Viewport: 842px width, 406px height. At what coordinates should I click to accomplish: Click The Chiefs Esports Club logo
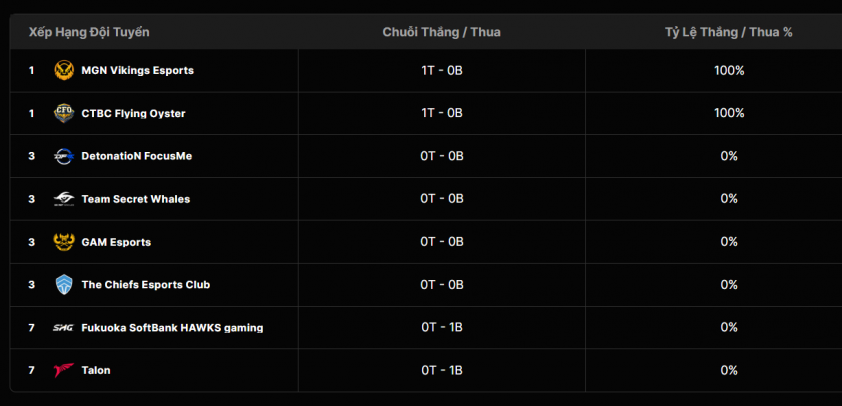pos(64,285)
